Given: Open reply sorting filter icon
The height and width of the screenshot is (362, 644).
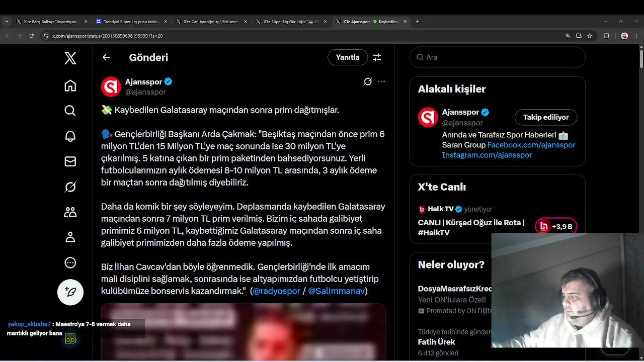Looking at the screenshot, I should 377,57.
